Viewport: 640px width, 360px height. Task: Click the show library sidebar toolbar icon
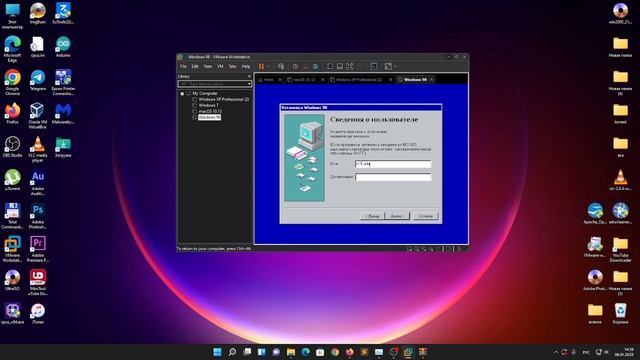(x=330, y=67)
